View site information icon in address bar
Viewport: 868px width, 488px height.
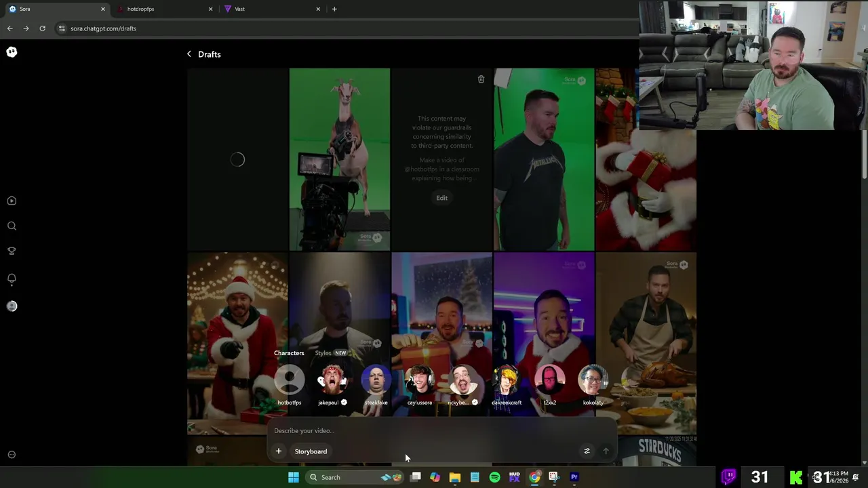point(62,28)
